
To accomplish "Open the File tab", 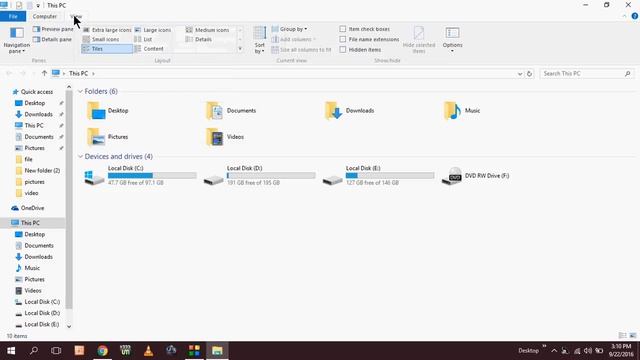I will [x=13, y=16].
